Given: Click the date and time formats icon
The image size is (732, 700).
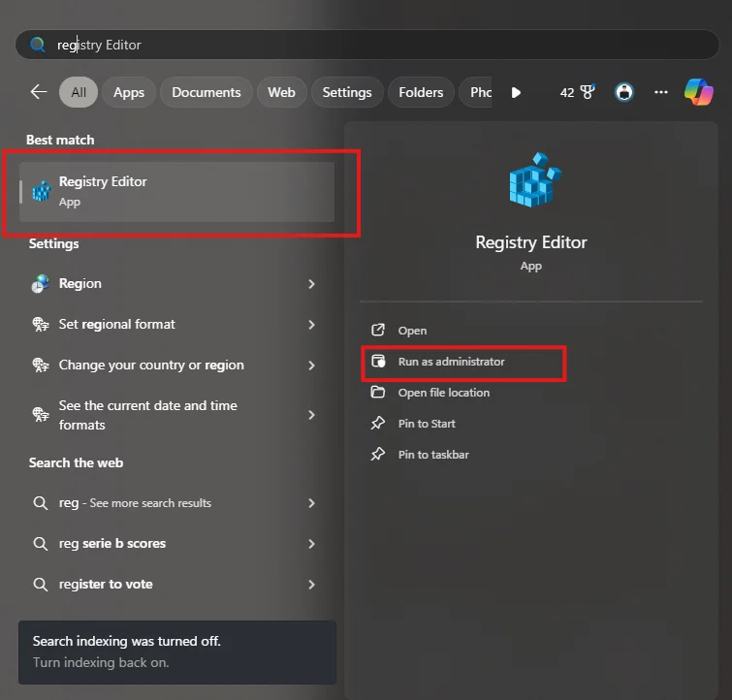Looking at the screenshot, I should coord(41,414).
